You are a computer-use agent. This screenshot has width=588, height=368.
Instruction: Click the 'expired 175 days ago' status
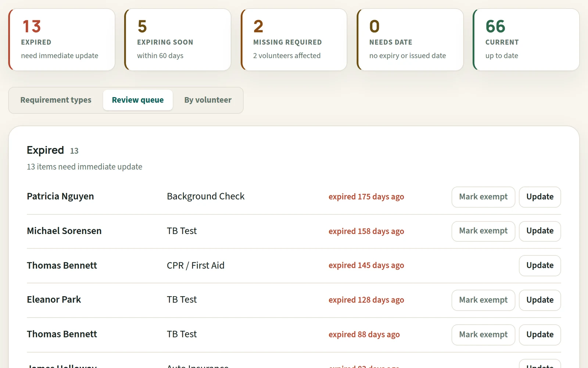point(366,197)
